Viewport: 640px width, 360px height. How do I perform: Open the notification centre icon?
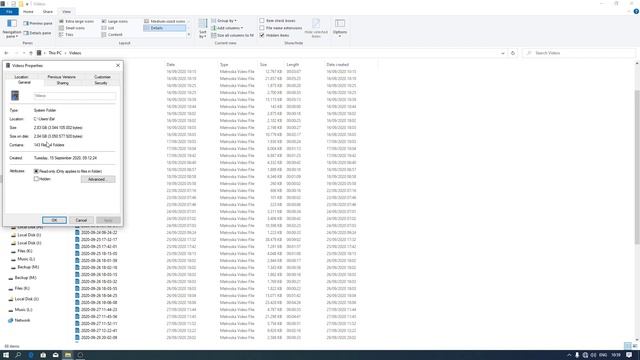pyautogui.click(x=629, y=355)
